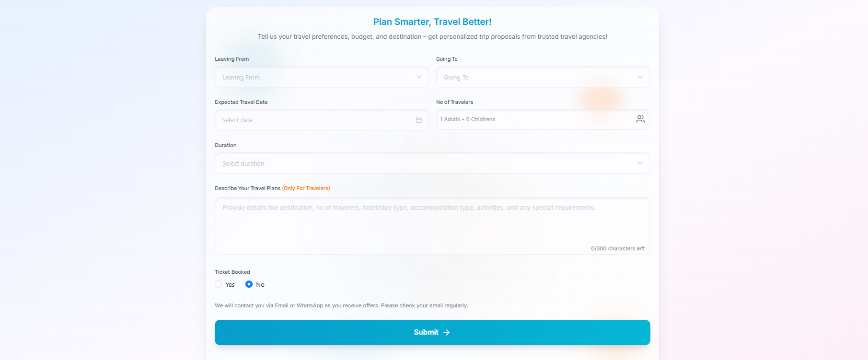Click the calendar icon in Expected Travel Date
The height and width of the screenshot is (360, 868).
418,120
